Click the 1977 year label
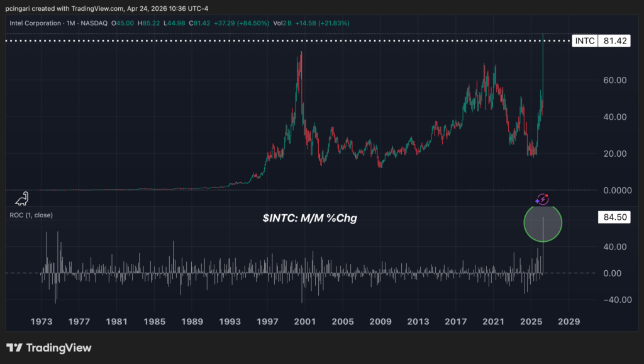This screenshot has height=364, width=644. pyautogui.click(x=79, y=322)
